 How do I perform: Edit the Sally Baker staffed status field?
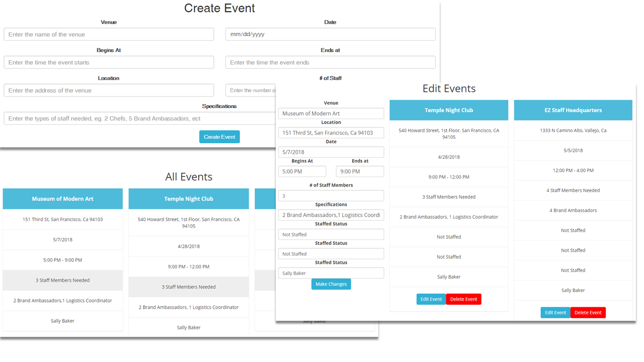331,273
